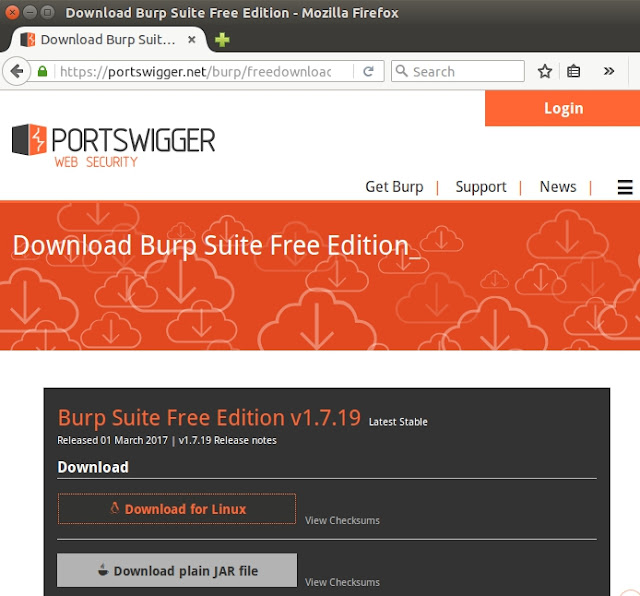Click the Download Burp Suite Free Edition banner title

(216, 247)
